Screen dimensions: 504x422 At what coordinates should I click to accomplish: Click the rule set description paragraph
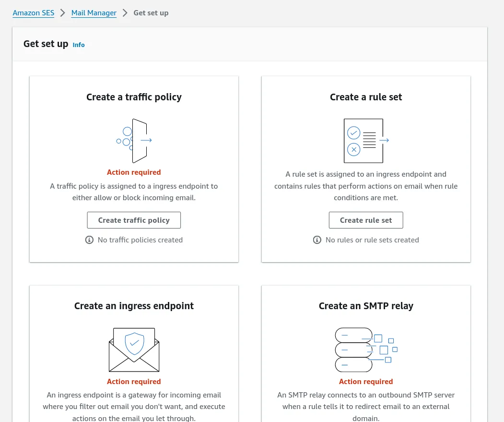[x=366, y=186]
